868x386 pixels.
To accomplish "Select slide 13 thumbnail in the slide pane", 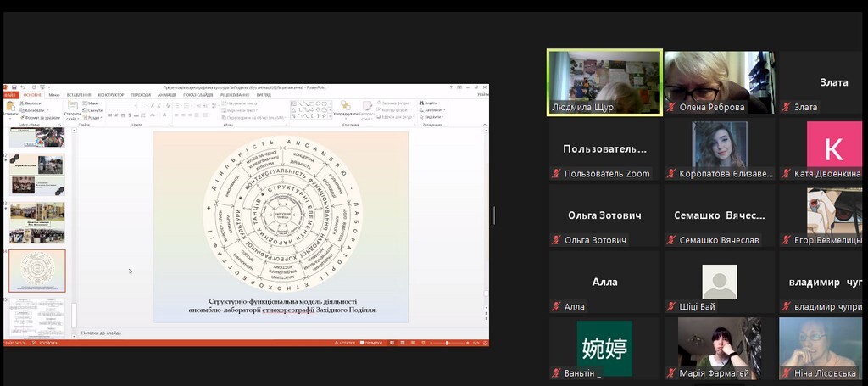I will pyautogui.click(x=37, y=222).
